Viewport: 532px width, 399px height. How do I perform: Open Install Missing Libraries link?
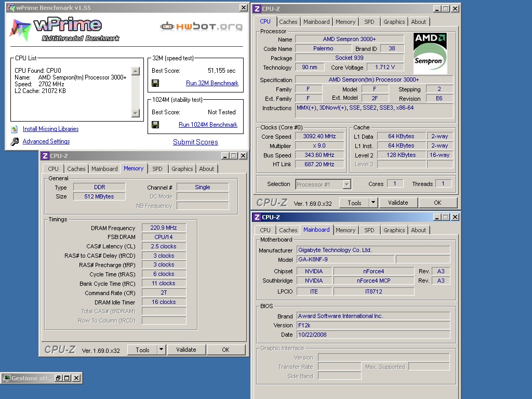point(50,129)
